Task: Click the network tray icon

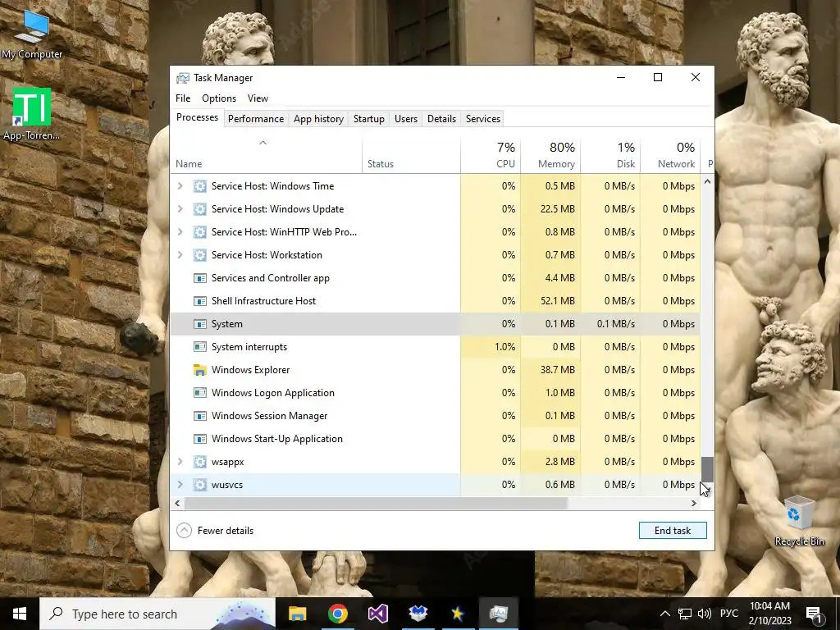Action: [685, 614]
